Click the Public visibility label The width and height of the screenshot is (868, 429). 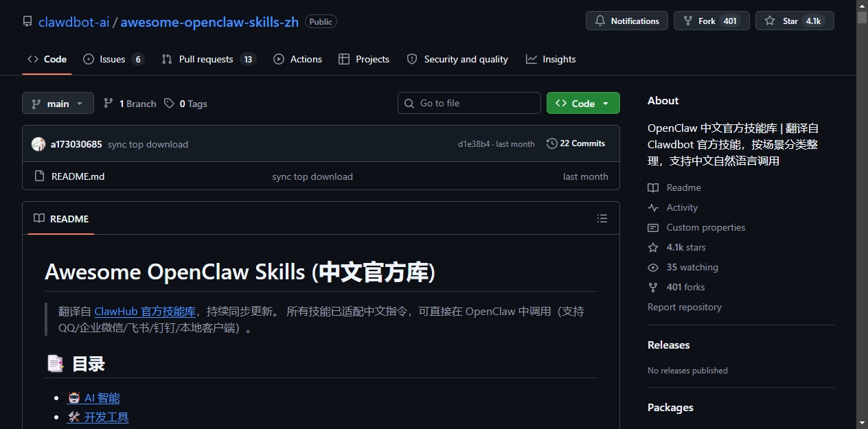[x=321, y=21]
